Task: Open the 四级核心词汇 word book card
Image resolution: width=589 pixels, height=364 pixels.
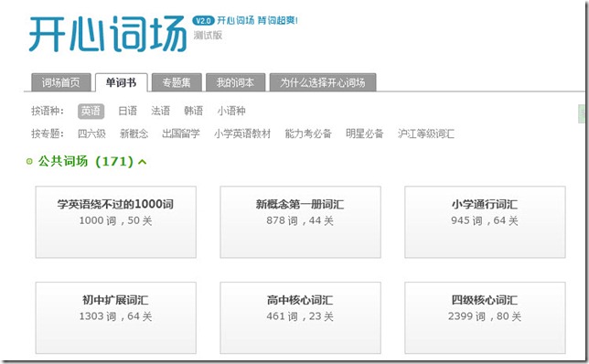Action: point(485,317)
